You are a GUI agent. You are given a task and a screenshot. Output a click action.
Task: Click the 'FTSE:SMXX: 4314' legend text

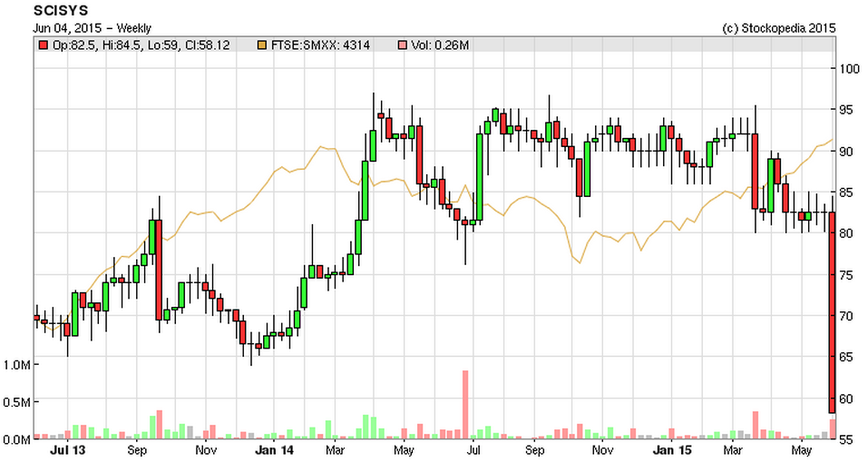(320, 45)
